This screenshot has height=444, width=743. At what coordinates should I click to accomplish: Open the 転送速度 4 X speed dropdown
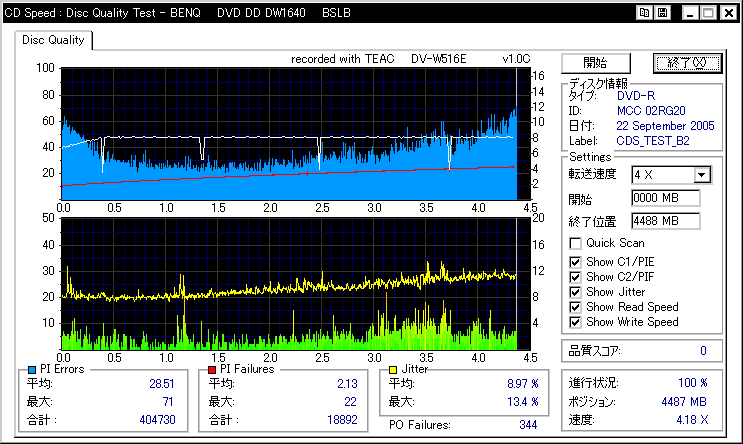point(702,175)
